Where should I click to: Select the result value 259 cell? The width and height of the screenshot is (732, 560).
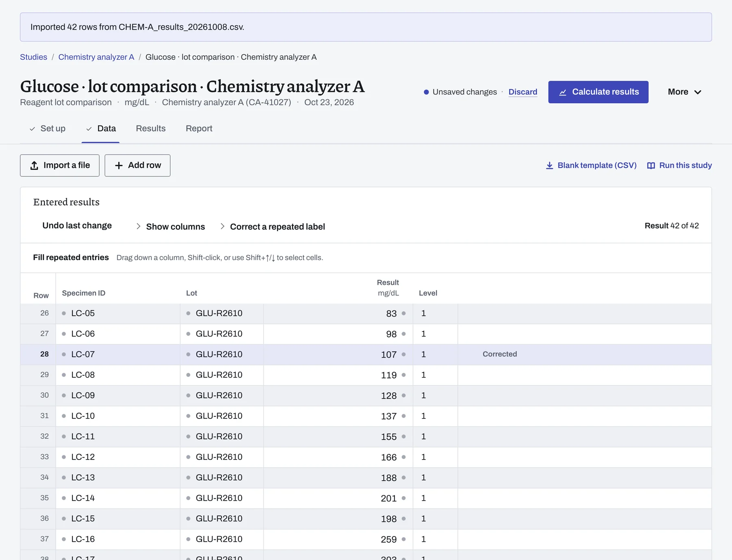pos(338,539)
